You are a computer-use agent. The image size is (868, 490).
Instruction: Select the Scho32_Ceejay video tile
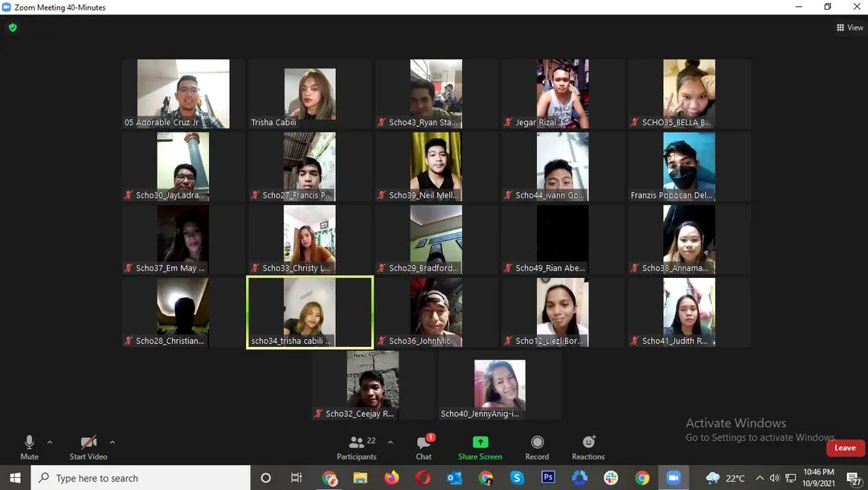point(373,386)
